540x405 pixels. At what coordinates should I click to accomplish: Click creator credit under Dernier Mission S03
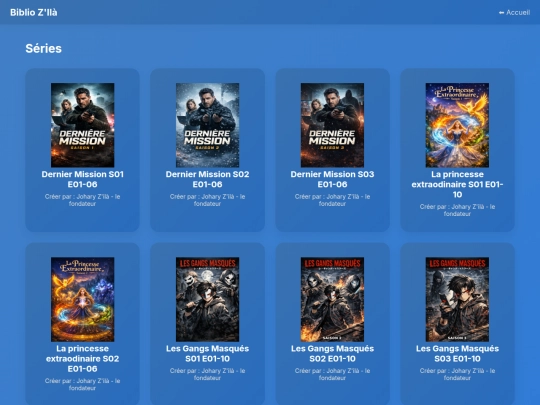click(x=332, y=200)
